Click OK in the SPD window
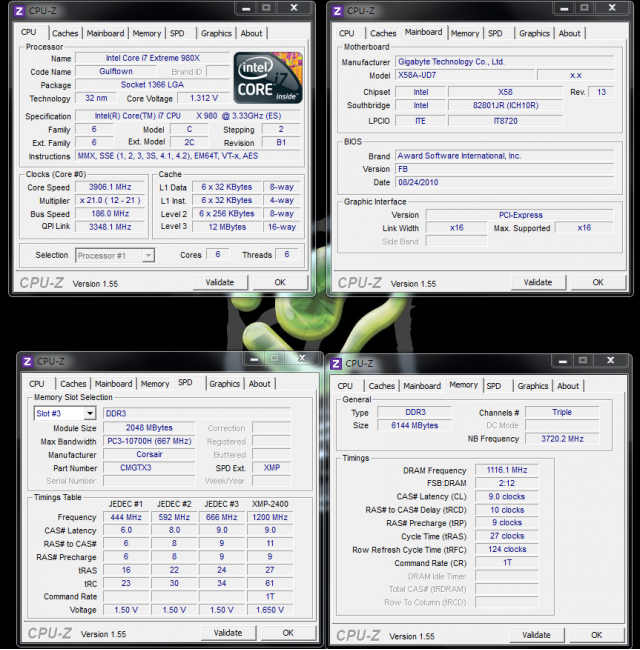 click(x=288, y=633)
